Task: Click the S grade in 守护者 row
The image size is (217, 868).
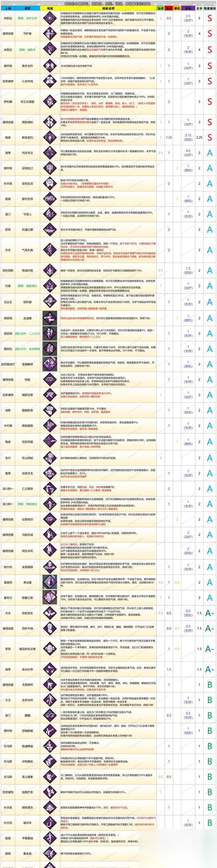Action: coord(210,33)
